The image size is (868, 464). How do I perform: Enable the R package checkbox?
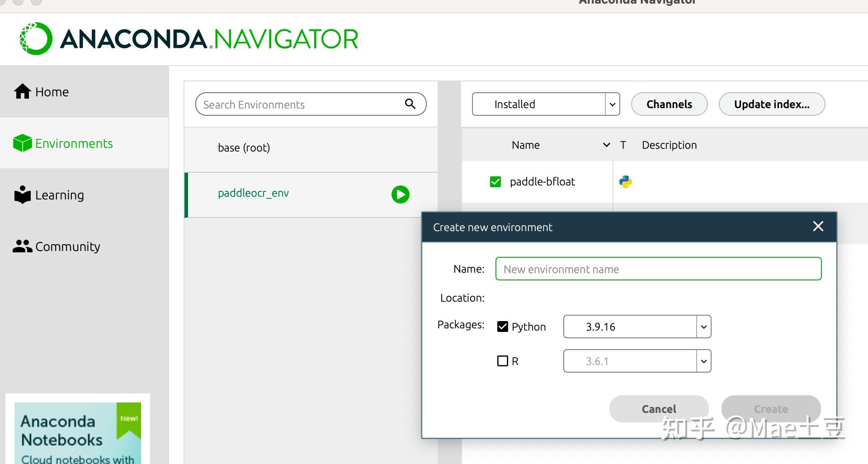[x=503, y=361]
